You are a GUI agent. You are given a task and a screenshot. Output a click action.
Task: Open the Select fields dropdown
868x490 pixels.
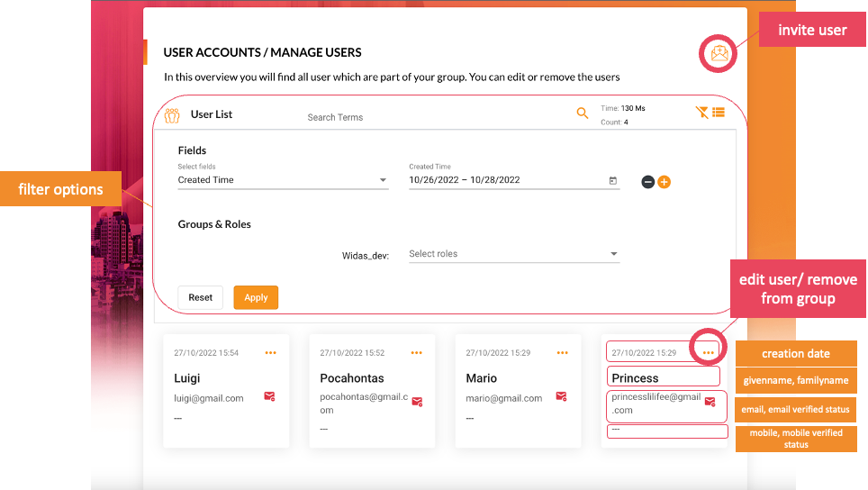click(283, 180)
